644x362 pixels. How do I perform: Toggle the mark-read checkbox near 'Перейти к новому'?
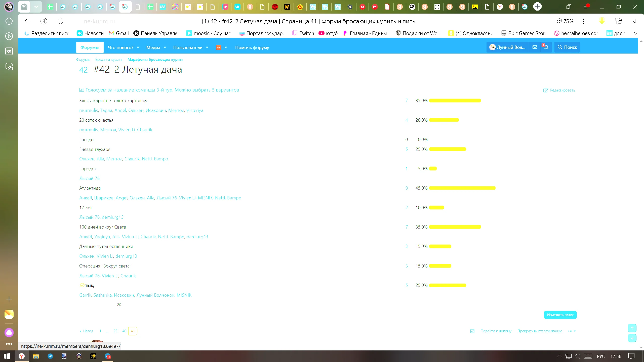pos(472,331)
